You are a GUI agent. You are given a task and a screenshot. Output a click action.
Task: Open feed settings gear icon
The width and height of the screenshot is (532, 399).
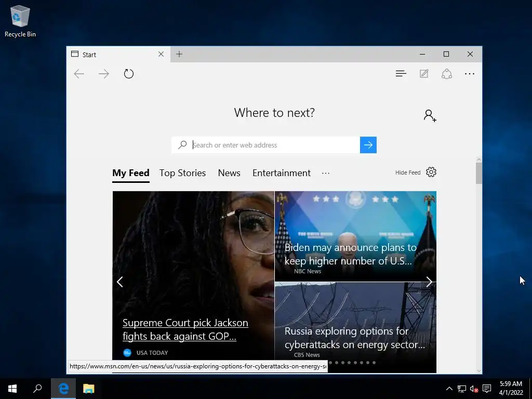click(431, 172)
